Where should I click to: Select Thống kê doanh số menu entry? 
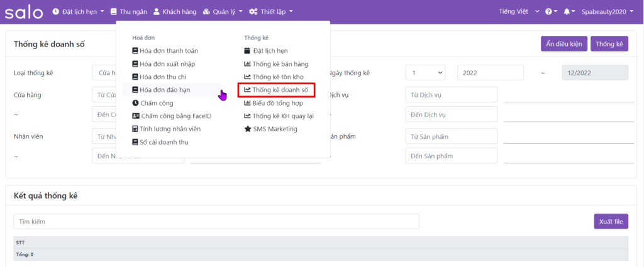[x=277, y=90]
